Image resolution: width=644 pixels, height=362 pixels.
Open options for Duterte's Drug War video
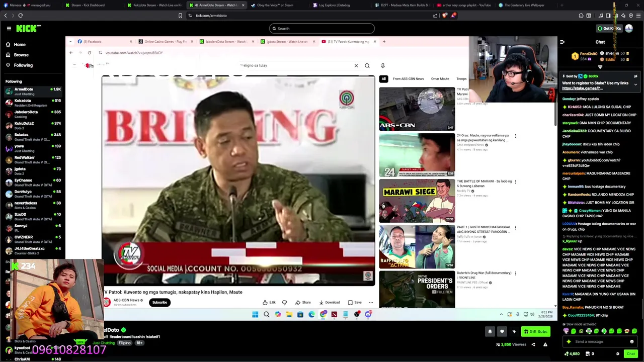(x=515, y=274)
